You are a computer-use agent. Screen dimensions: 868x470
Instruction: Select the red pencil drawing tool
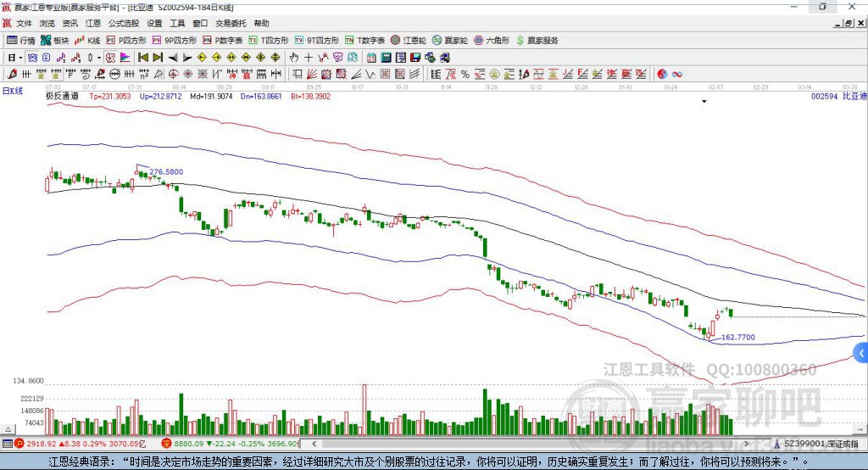(x=12, y=75)
